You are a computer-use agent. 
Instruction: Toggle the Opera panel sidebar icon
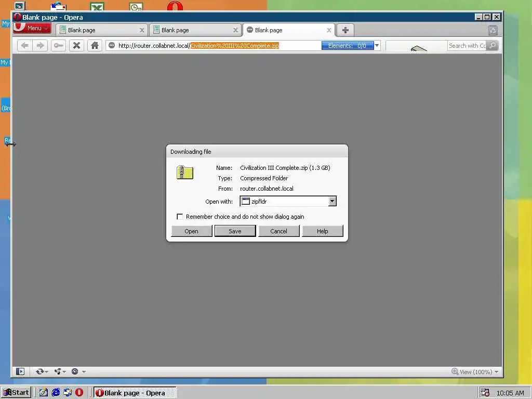pos(20,371)
